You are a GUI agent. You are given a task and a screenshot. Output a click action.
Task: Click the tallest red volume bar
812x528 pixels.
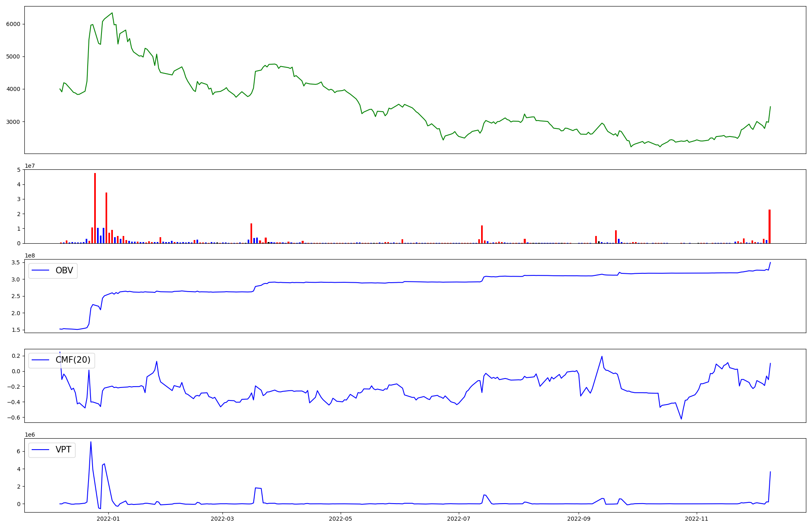[95, 208]
